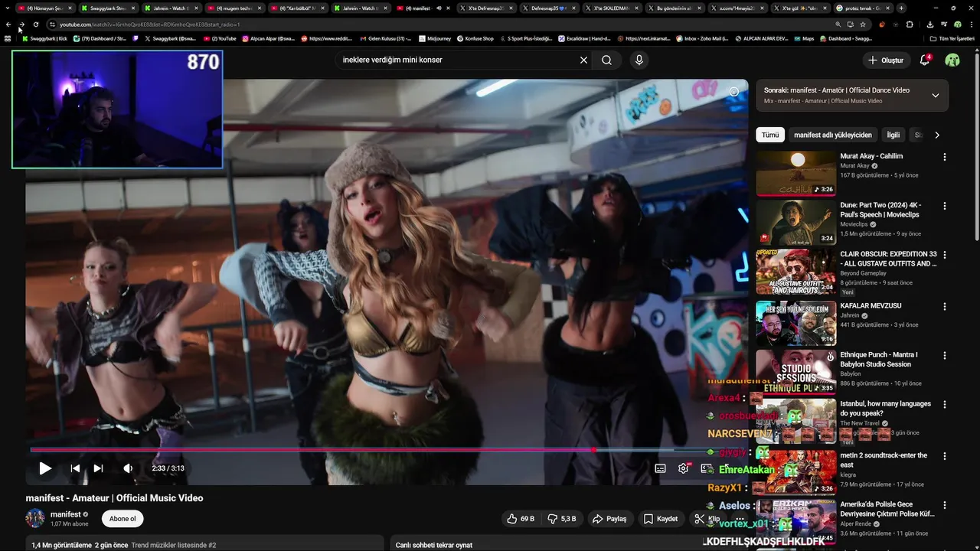Open the Gelen Kutusu (31) bookmark
Image resolution: width=980 pixels, height=551 pixels.
tap(385, 38)
